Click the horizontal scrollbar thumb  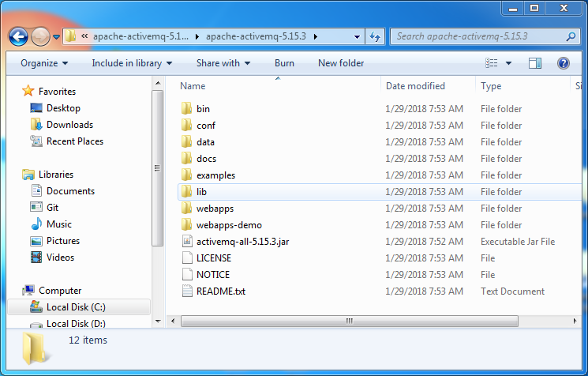(x=350, y=321)
